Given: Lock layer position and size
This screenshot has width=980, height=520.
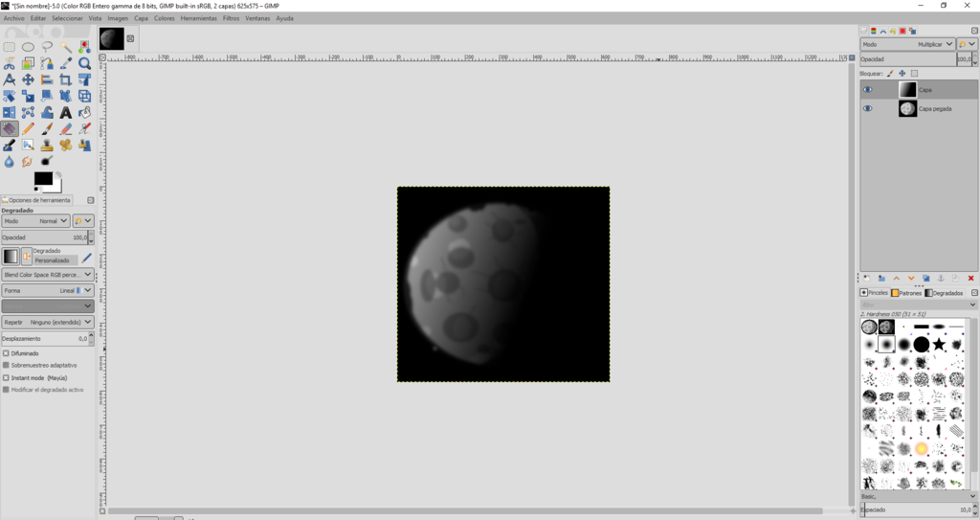Looking at the screenshot, I should coord(902,73).
